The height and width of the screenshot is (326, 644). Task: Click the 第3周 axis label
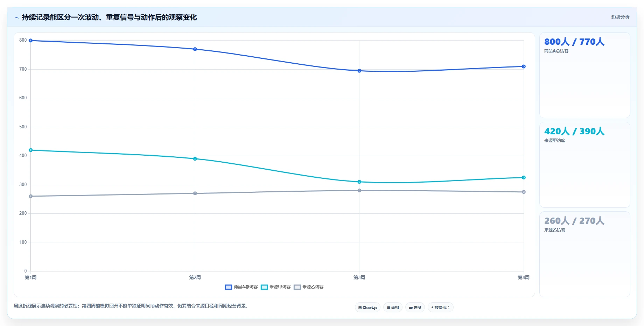pos(359,277)
